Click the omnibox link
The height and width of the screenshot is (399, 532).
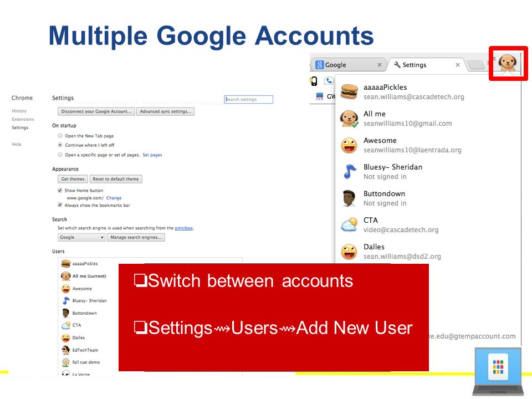(183, 228)
